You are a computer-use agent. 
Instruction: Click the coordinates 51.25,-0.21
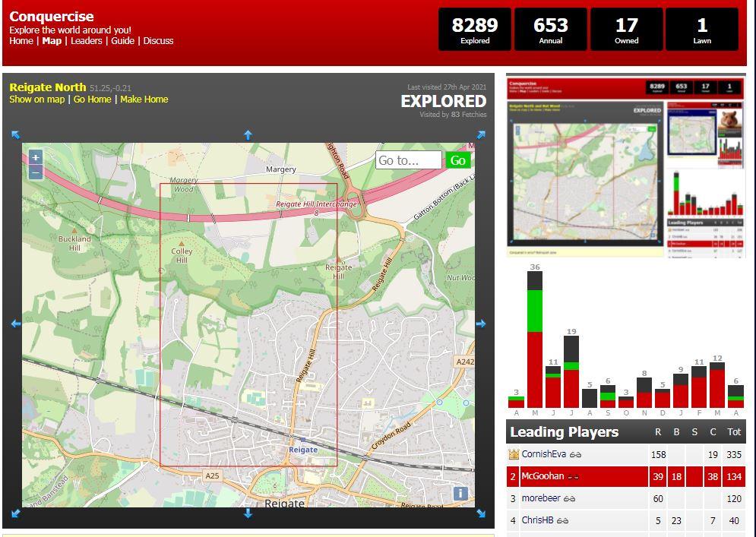pyautogui.click(x=110, y=88)
